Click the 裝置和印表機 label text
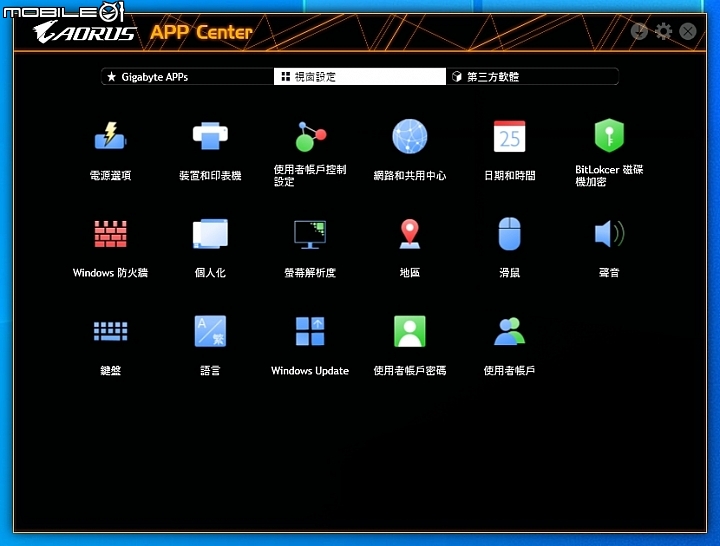 [210, 175]
